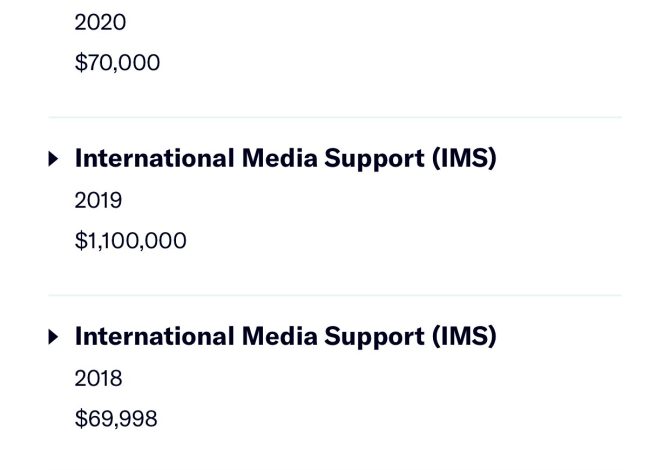
Task: Expand the 2018 International Media Support entry triangle
Action: (53, 337)
